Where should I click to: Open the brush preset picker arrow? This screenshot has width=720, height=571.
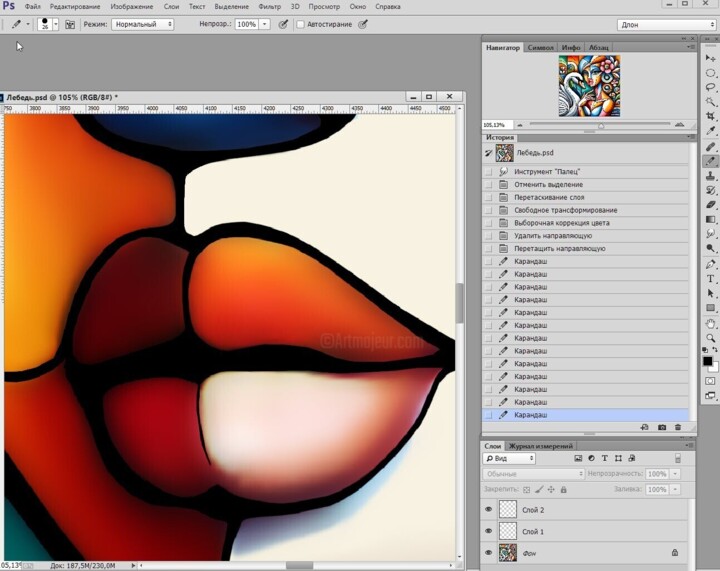(56, 24)
